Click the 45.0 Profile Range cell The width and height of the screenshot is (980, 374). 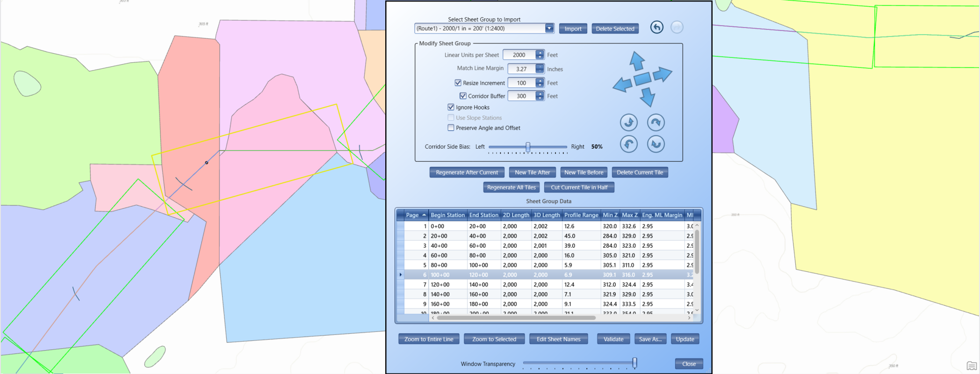click(x=581, y=236)
